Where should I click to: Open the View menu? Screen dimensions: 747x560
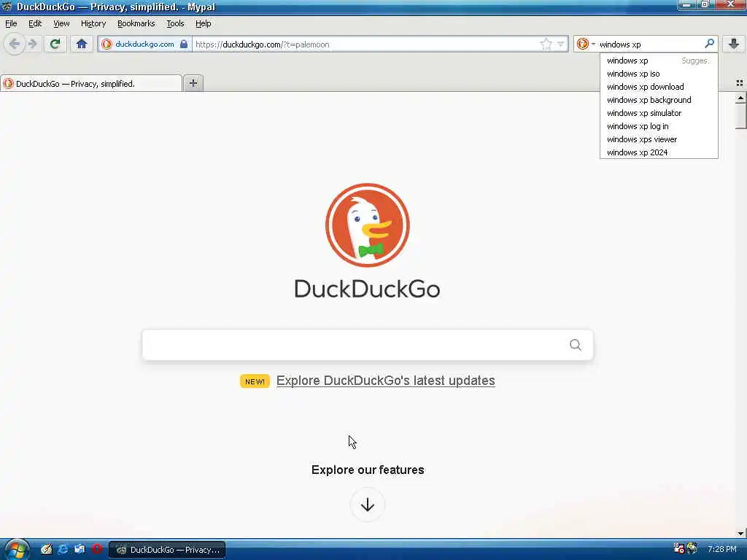coord(61,23)
